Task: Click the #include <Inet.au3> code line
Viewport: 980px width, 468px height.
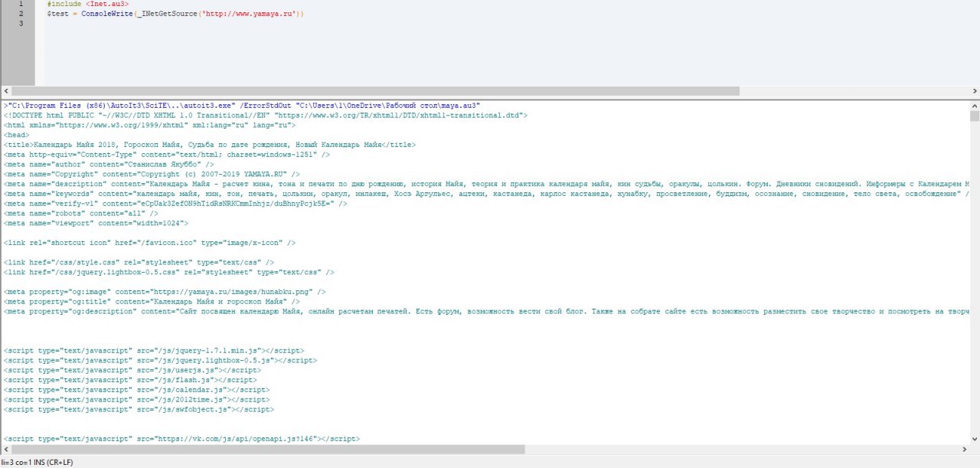Action: [x=87, y=5]
